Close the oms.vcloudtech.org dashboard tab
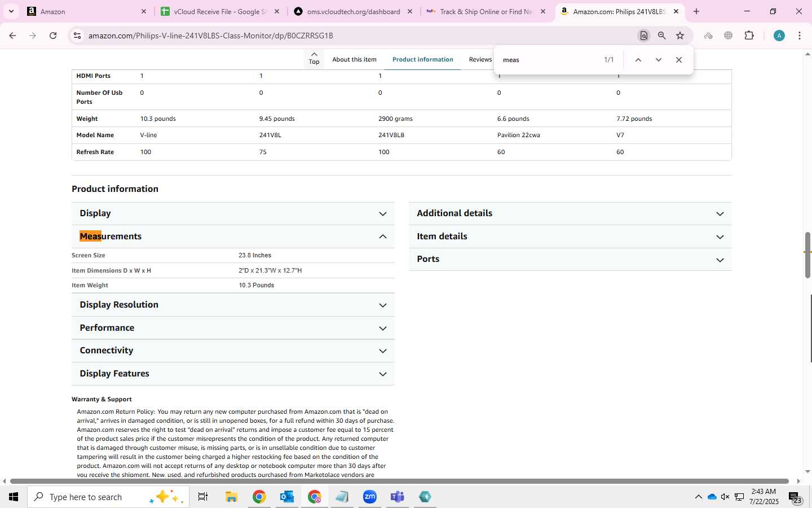The width and height of the screenshot is (812, 508). [x=410, y=11]
